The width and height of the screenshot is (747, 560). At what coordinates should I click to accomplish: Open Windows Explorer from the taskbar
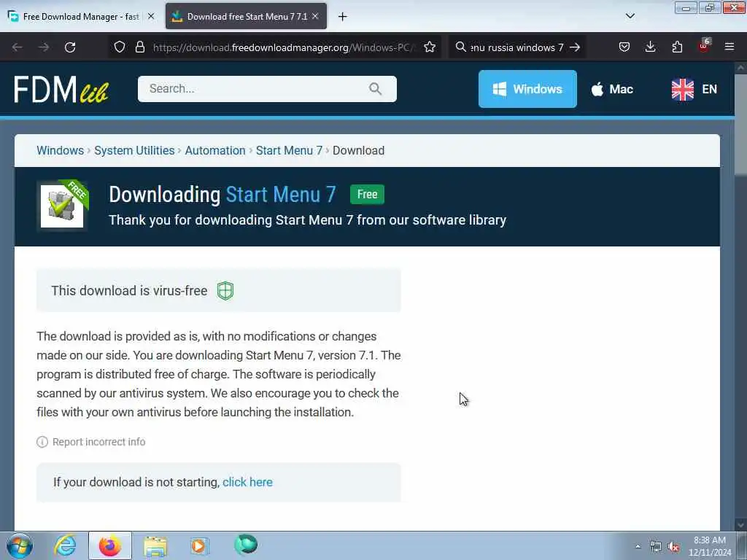(155, 545)
